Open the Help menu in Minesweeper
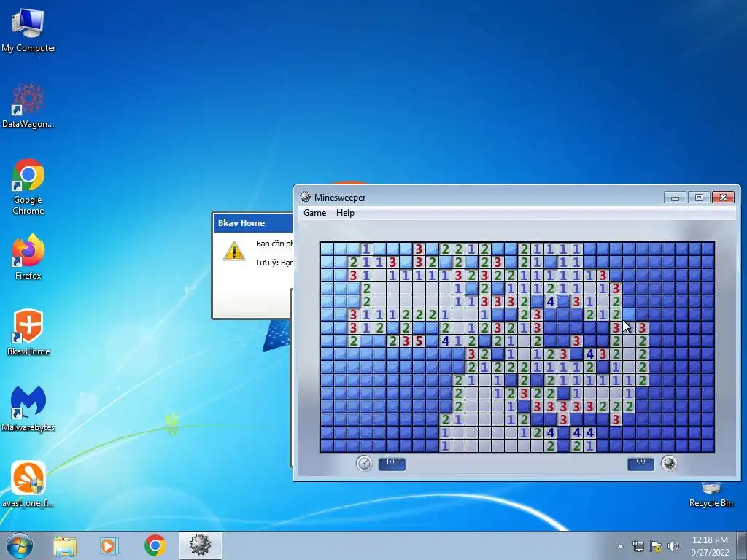747x560 pixels. click(345, 213)
